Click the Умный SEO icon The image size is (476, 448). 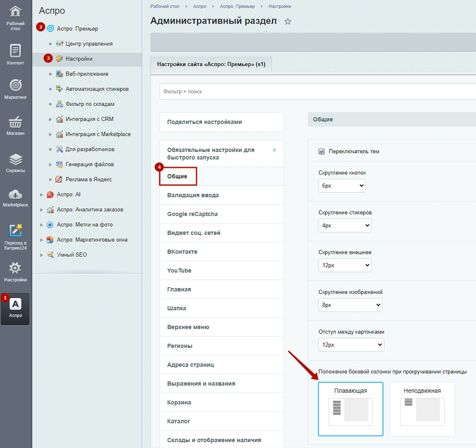point(50,255)
